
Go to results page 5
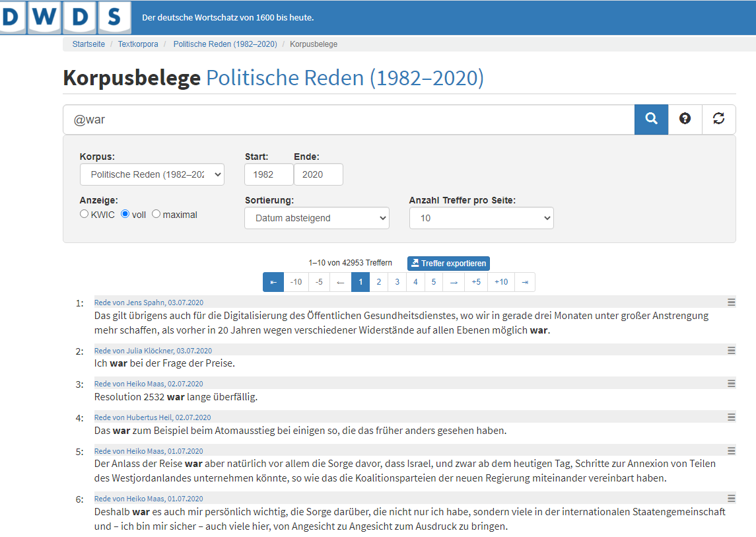click(434, 282)
